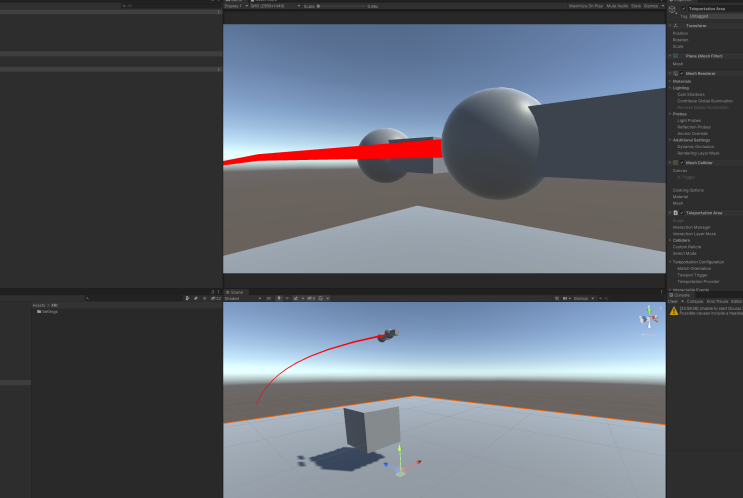Switch to the Console tab

point(679,295)
